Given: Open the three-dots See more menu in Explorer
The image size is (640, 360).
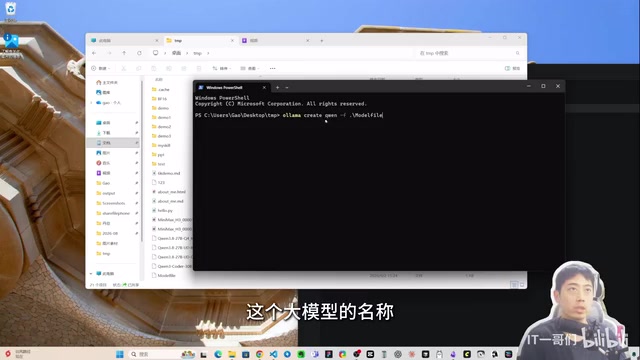Looking at the screenshot, I should [x=272, y=69].
